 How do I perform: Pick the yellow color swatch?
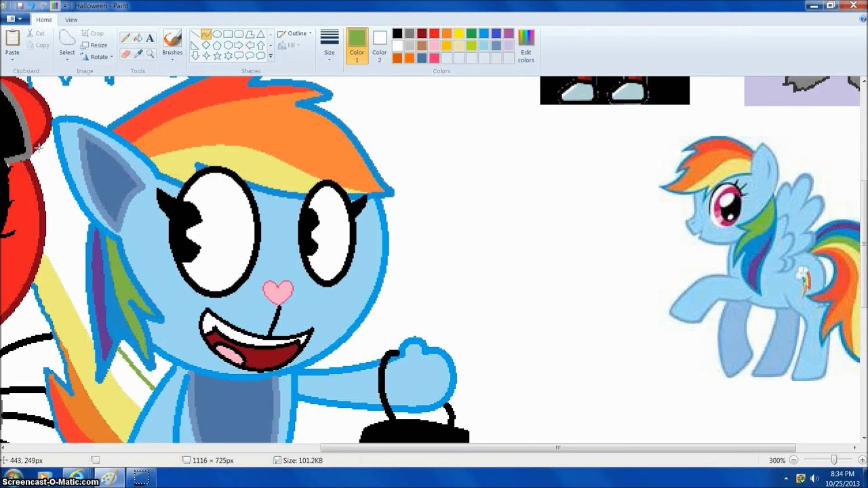(458, 34)
